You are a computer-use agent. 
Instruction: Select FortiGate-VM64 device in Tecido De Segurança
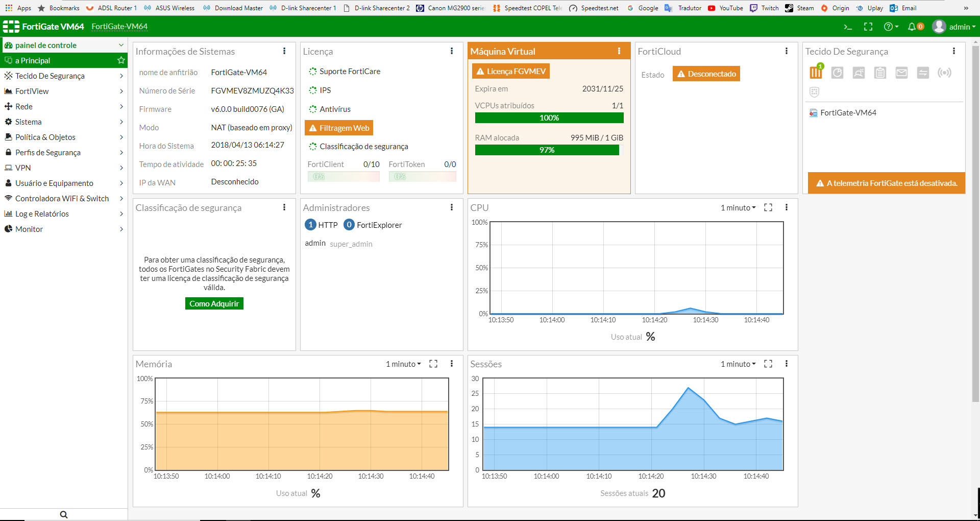tap(848, 112)
